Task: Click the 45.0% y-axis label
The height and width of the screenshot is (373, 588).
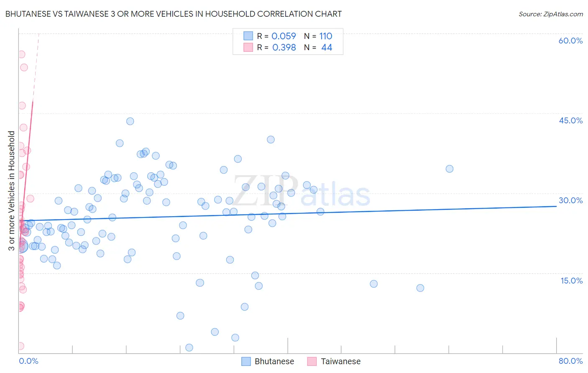Action: point(570,120)
